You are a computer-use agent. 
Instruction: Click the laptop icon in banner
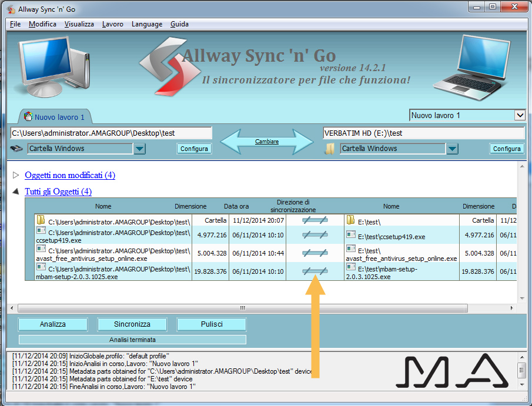(x=472, y=68)
